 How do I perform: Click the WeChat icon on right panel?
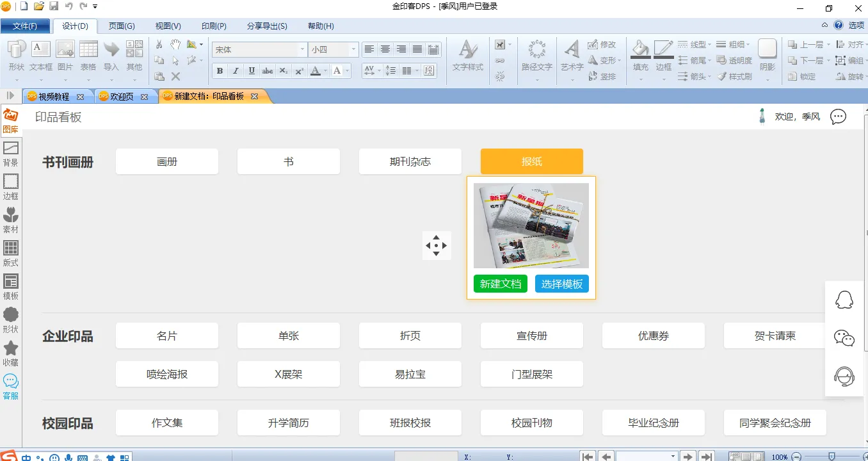coord(844,338)
